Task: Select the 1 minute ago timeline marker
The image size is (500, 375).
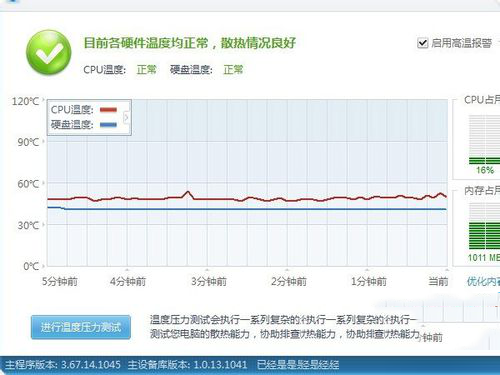Action: pos(369,282)
